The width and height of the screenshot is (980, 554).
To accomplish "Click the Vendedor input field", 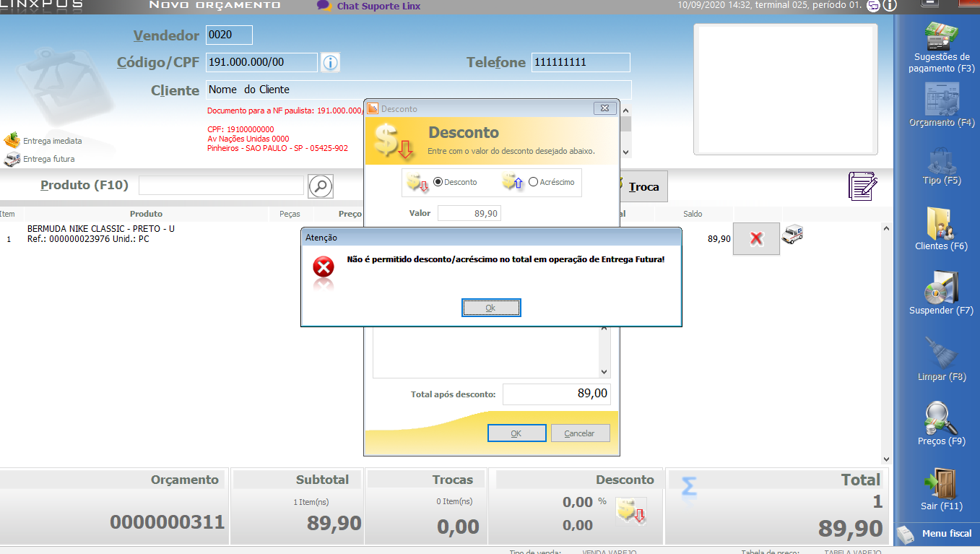I will [x=229, y=35].
